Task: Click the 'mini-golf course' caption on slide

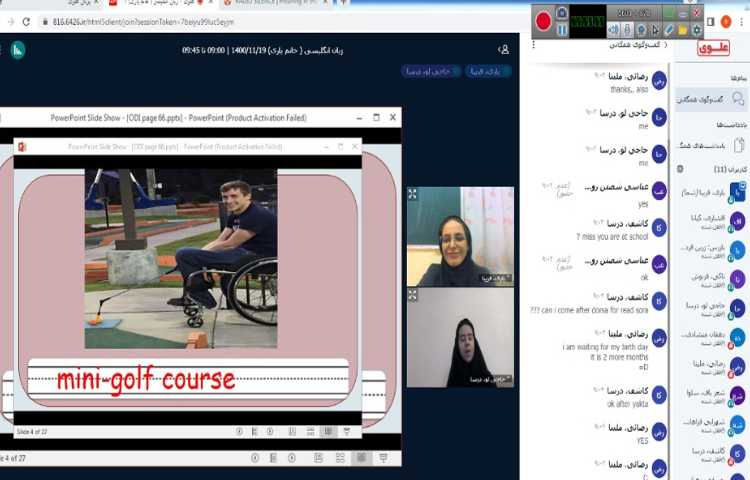Action: [x=146, y=381]
